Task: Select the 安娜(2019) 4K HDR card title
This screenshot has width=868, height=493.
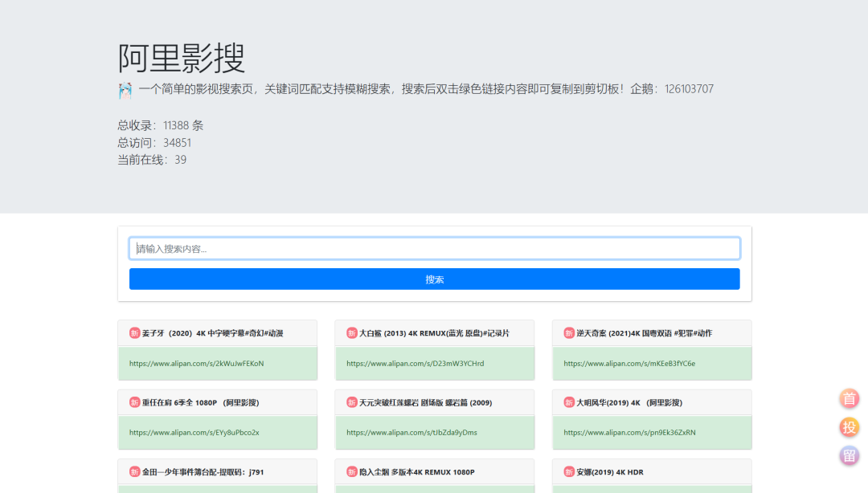Action: [x=611, y=471]
